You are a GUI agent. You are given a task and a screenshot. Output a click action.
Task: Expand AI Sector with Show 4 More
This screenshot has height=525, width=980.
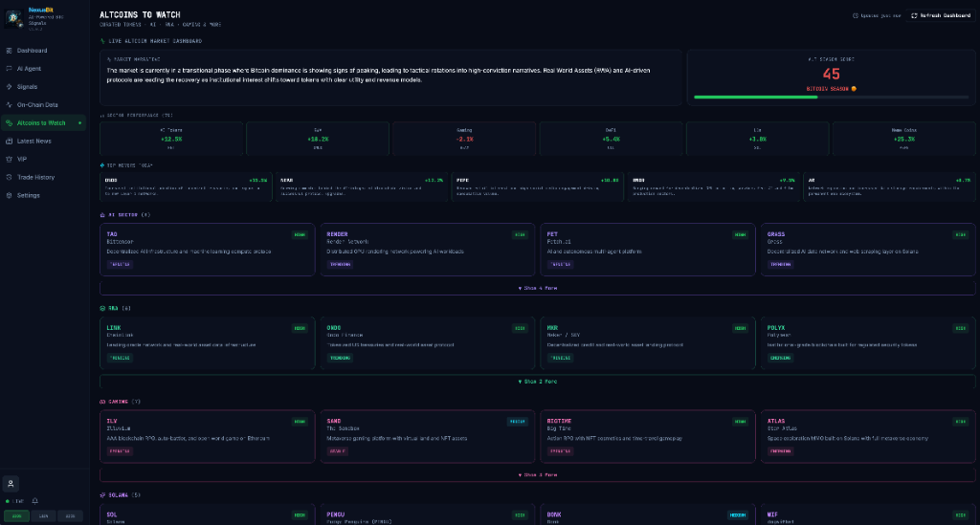click(538, 289)
